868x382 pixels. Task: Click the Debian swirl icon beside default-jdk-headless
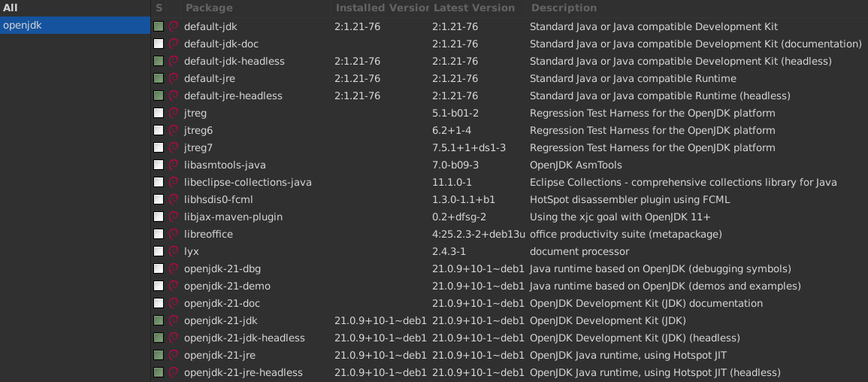click(x=174, y=61)
